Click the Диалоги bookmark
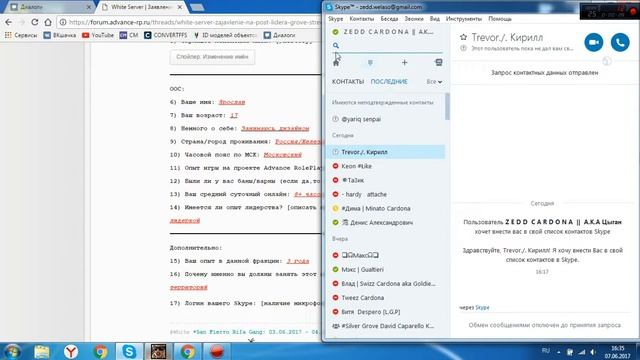 [280, 35]
